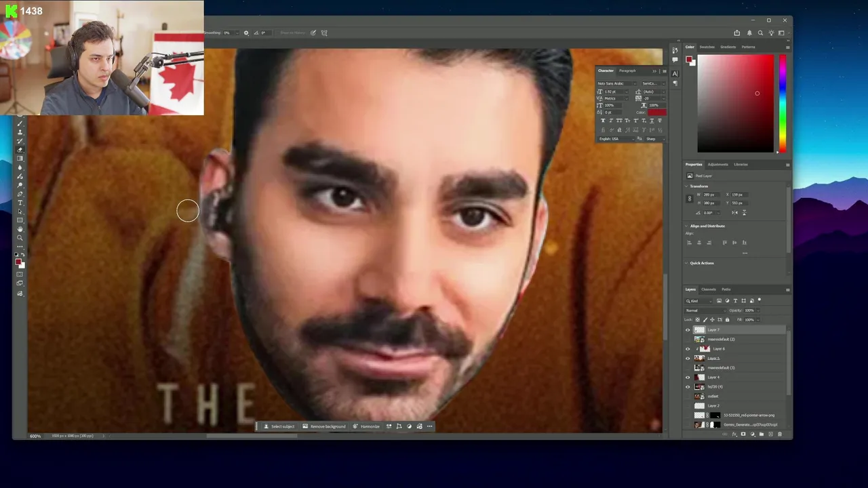
Task: Open the blend mode Normal dropdown
Action: pyautogui.click(x=705, y=310)
